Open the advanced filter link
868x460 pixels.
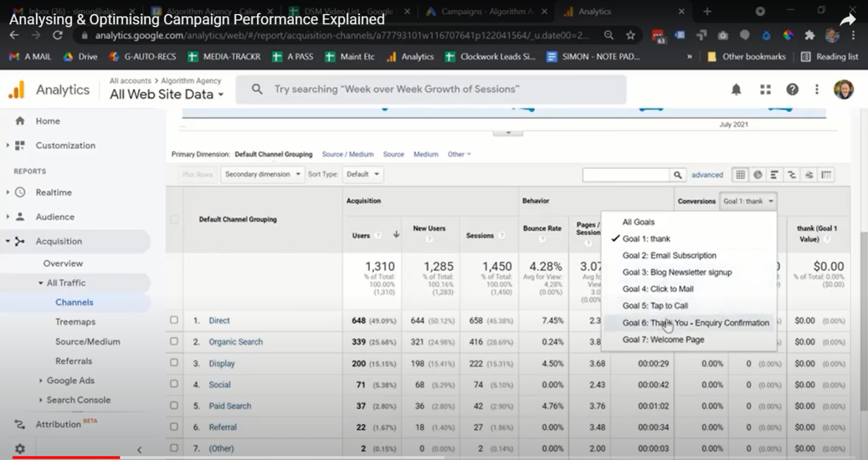[707, 175]
